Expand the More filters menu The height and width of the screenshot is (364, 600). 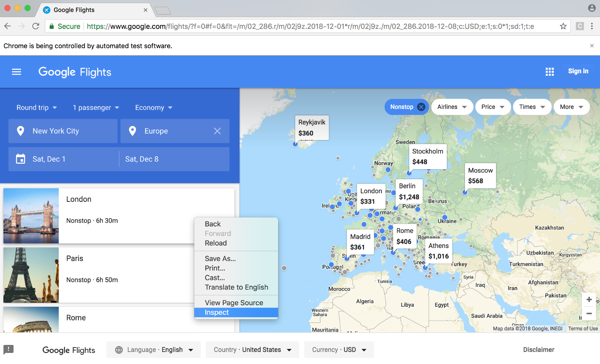[x=571, y=107]
